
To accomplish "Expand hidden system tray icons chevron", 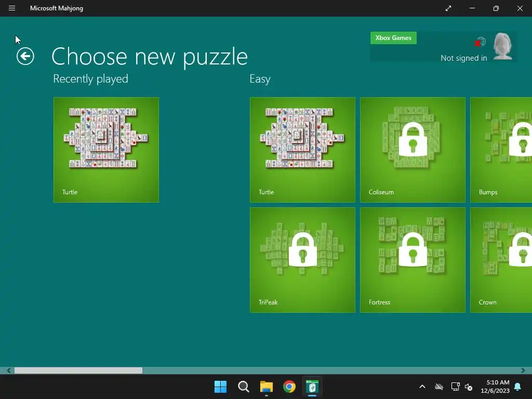I will coord(422,387).
